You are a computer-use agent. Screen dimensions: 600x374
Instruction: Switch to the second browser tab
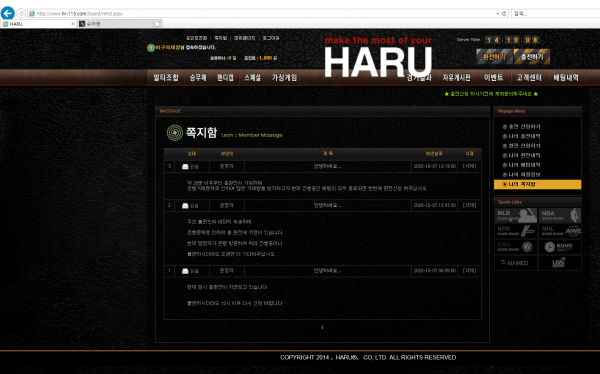point(115,24)
